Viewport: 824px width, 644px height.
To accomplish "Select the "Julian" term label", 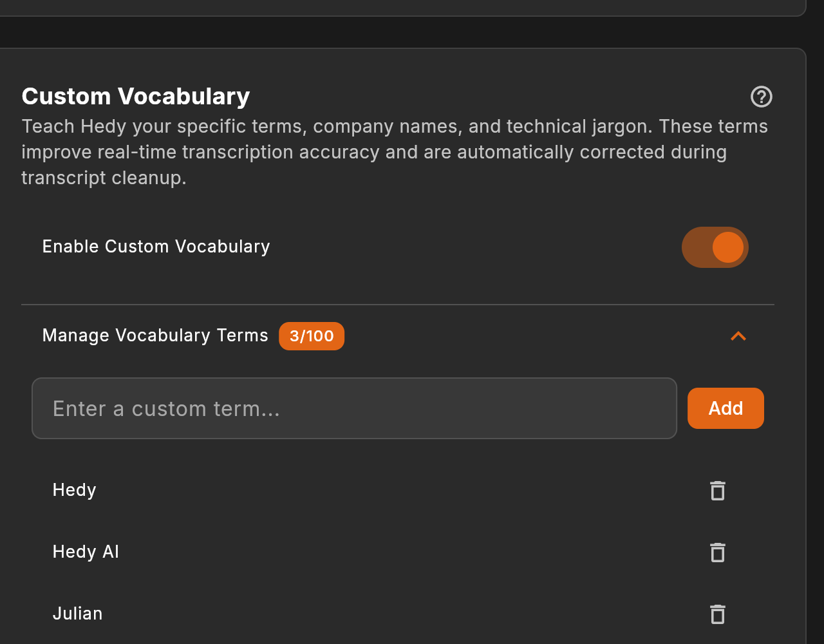I will pos(77,613).
